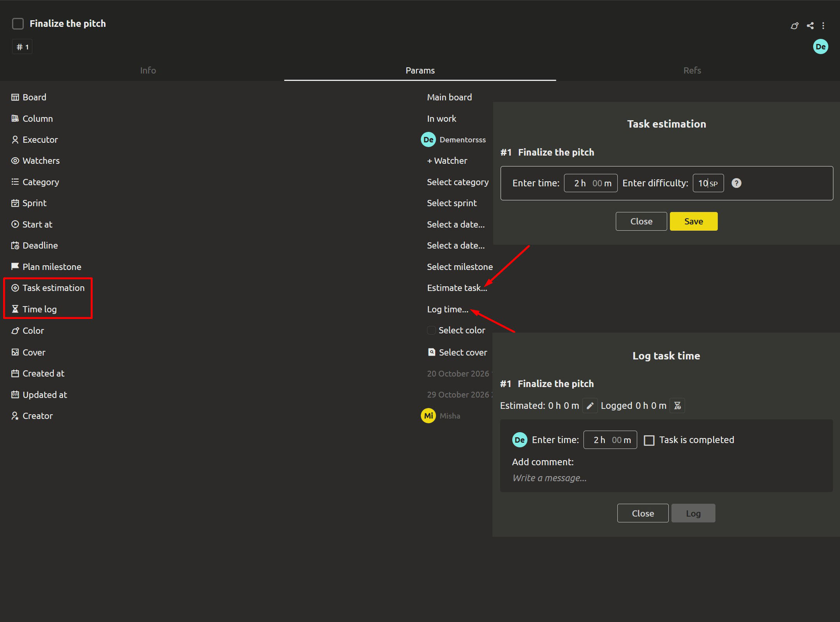Click the De avatar in the header

click(821, 47)
